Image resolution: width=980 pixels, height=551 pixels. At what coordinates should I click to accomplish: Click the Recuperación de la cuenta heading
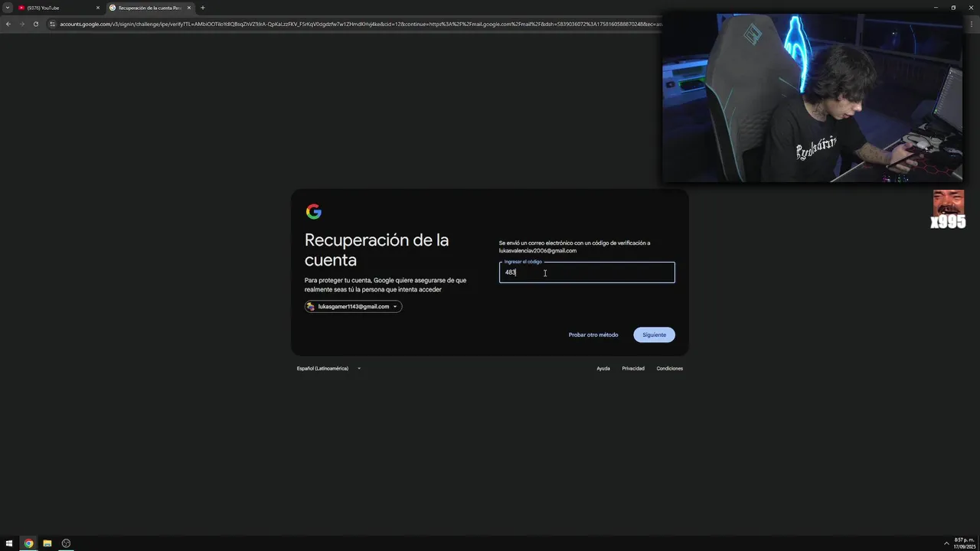click(x=377, y=250)
